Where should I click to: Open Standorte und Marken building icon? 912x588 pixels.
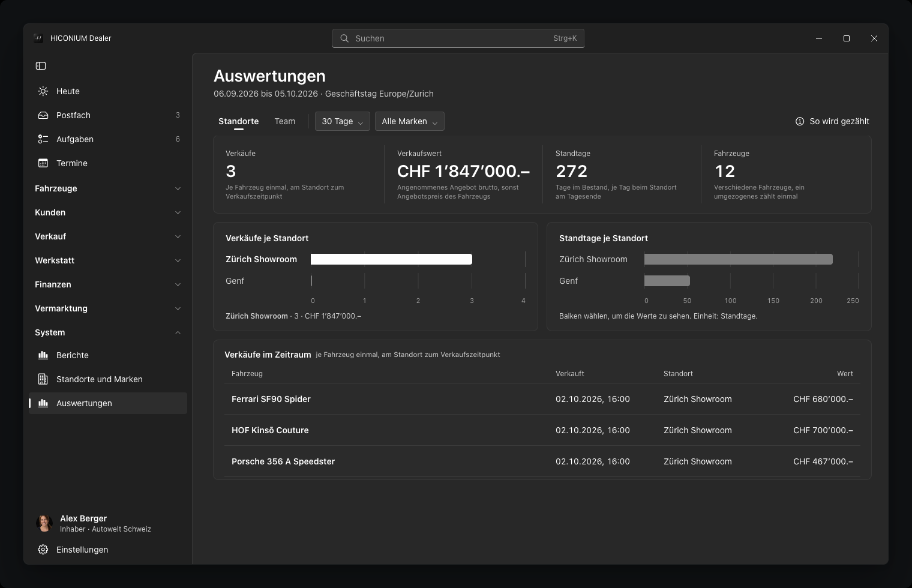pyautogui.click(x=43, y=379)
